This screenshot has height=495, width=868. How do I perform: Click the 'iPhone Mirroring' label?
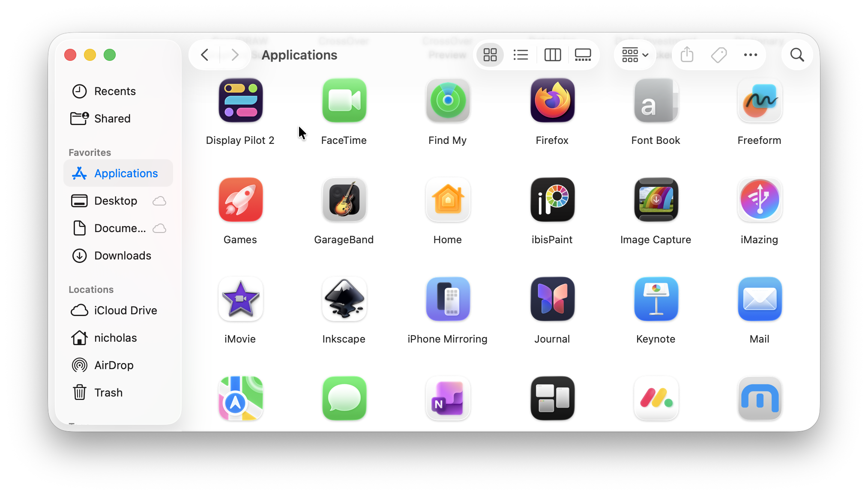[447, 339]
